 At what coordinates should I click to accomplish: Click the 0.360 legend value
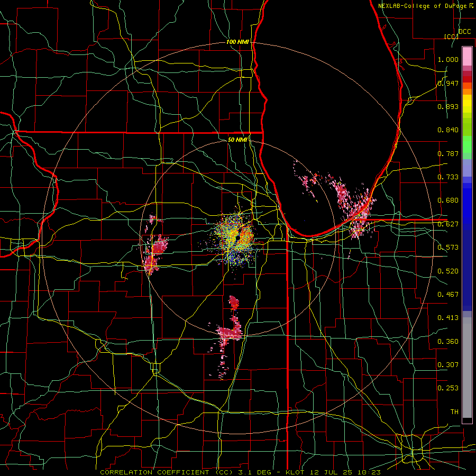448,342
